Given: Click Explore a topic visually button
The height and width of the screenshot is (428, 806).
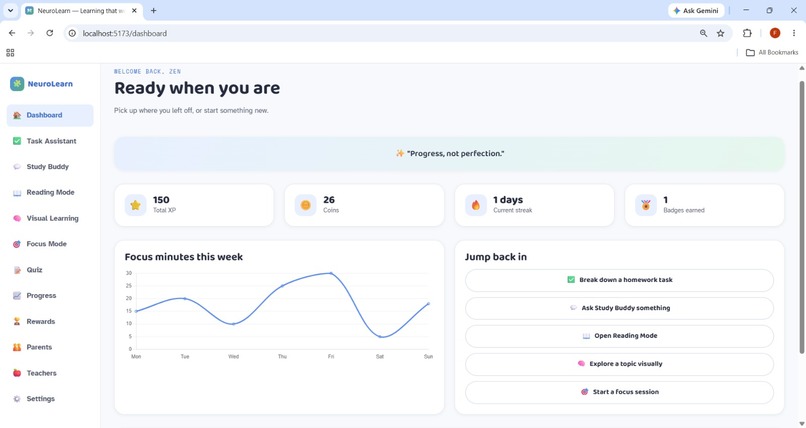Looking at the screenshot, I should pyautogui.click(x=619, y=364).
